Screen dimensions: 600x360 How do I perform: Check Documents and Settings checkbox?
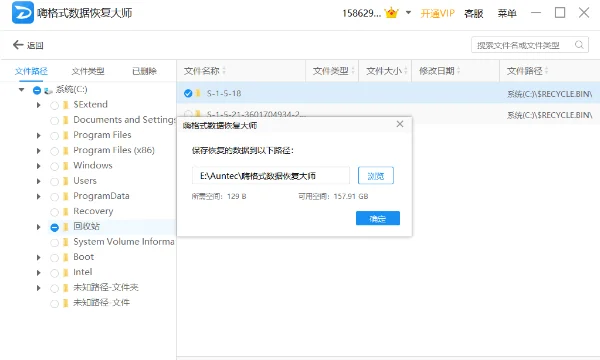click(x=54, y=121)
